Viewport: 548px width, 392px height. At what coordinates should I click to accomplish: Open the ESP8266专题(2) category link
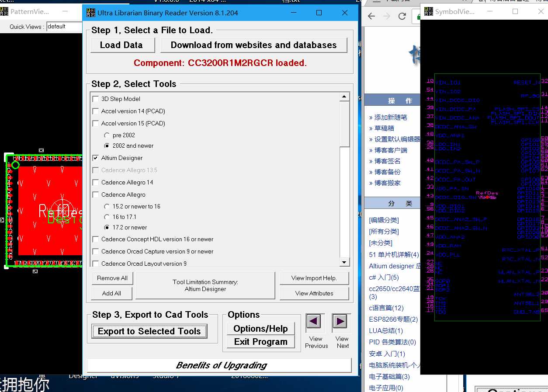pos(393,319)
